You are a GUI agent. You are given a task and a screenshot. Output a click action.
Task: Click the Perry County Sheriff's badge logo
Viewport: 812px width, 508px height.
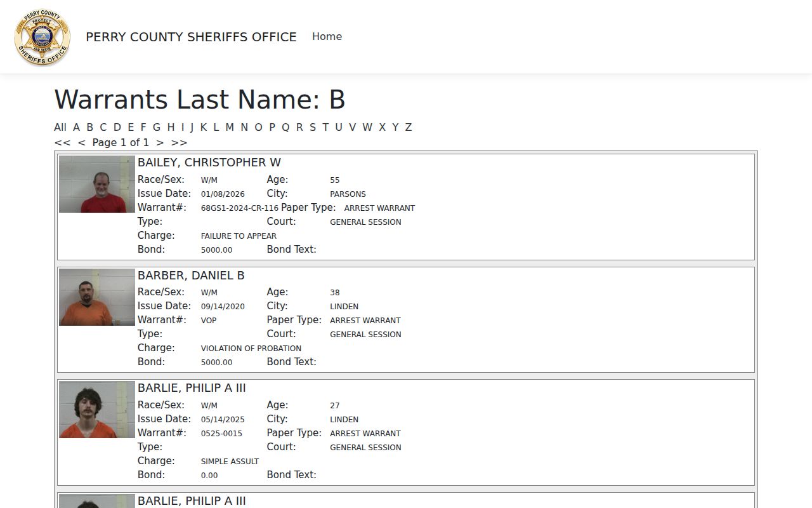click(43, 37)
